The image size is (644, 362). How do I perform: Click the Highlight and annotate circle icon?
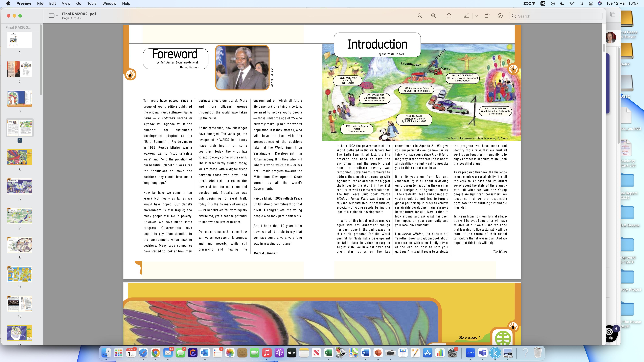pyautogui.click(x=500, y=16)
